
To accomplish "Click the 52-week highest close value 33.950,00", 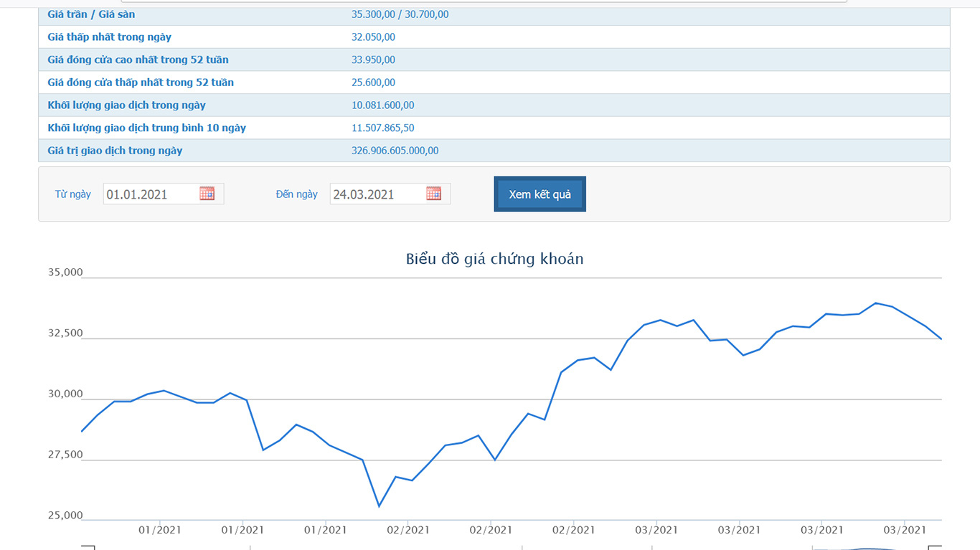I will (373, 60).
